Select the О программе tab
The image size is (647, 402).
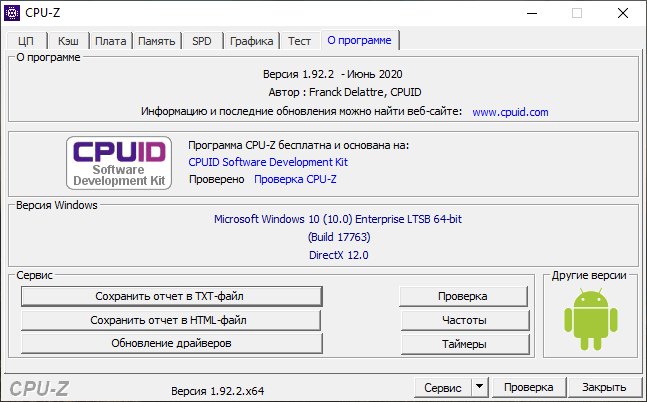tap(359, 40)
